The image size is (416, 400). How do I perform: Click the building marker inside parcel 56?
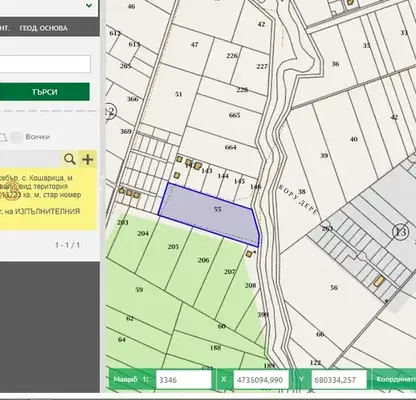pos(379,281)
